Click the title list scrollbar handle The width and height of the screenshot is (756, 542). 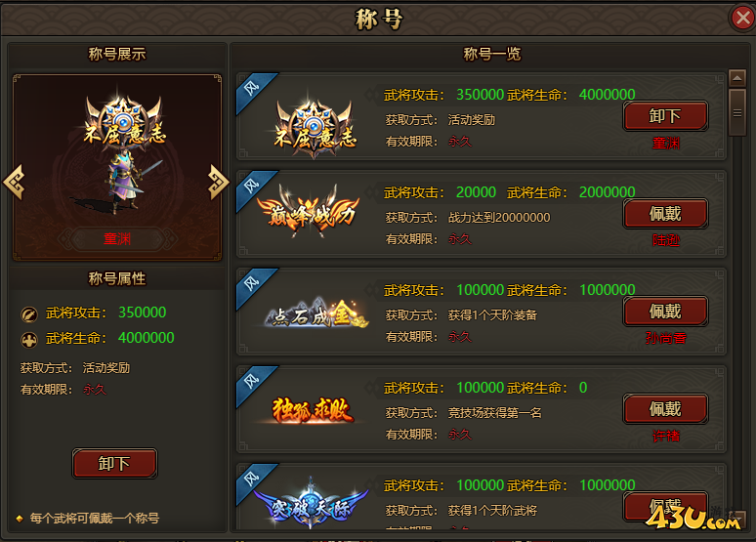737,113
